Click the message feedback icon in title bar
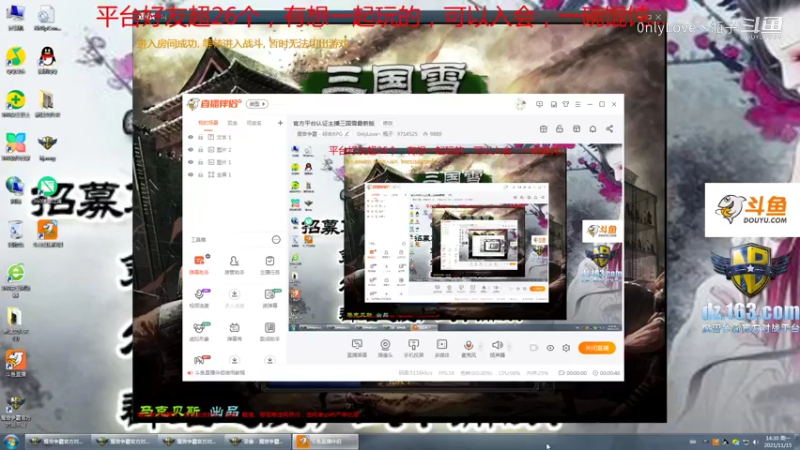 point(539,104)
